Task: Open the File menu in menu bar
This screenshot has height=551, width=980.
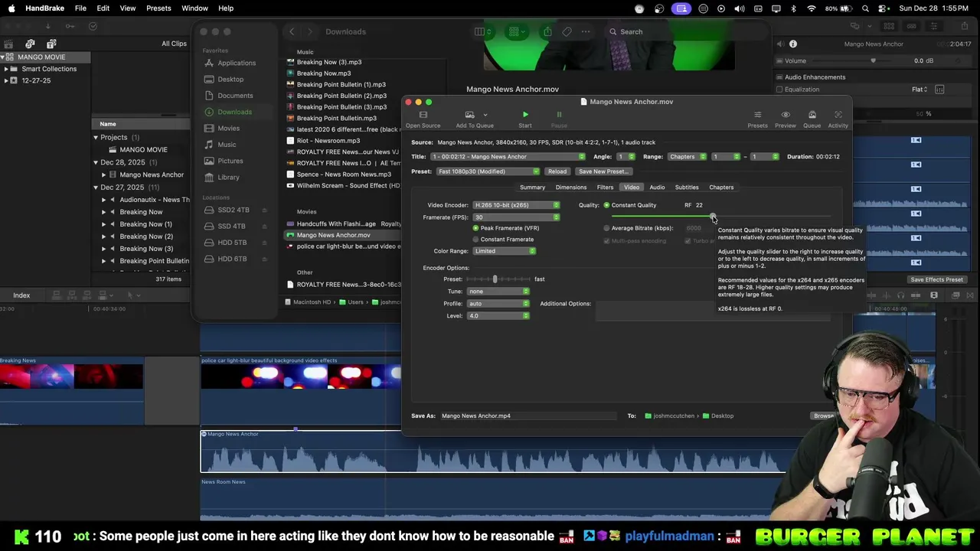Action: (x=80, y=8)
